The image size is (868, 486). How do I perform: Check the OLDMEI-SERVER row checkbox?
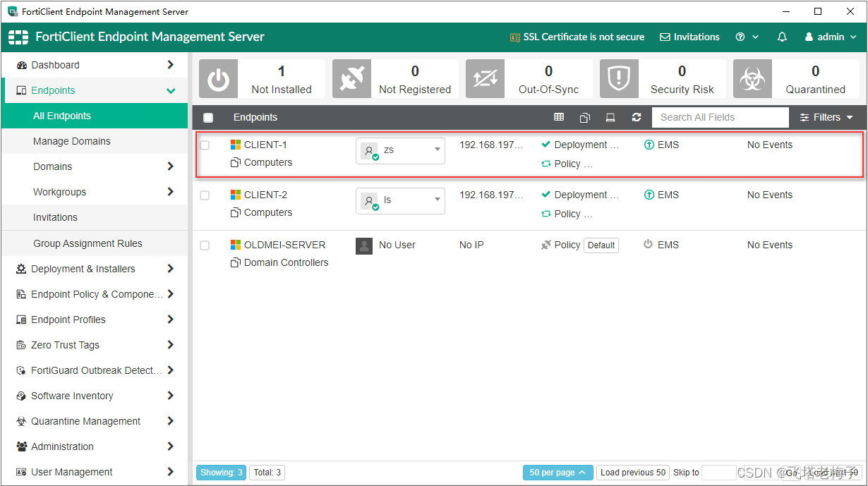click(x=205, y=245)
